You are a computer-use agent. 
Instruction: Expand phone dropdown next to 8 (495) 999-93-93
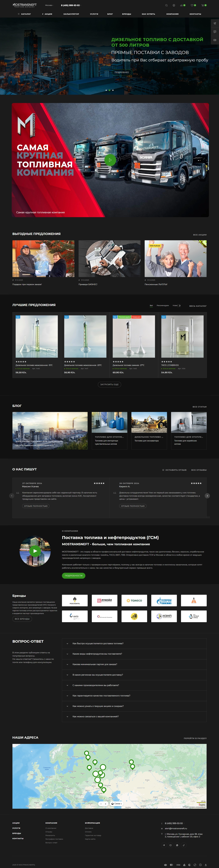pyautogui.click(x=81, y=5)
